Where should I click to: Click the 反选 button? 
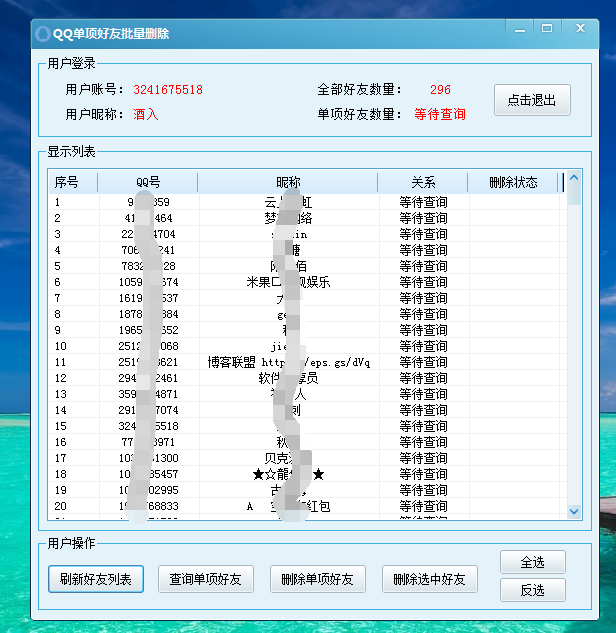(532, 590)
